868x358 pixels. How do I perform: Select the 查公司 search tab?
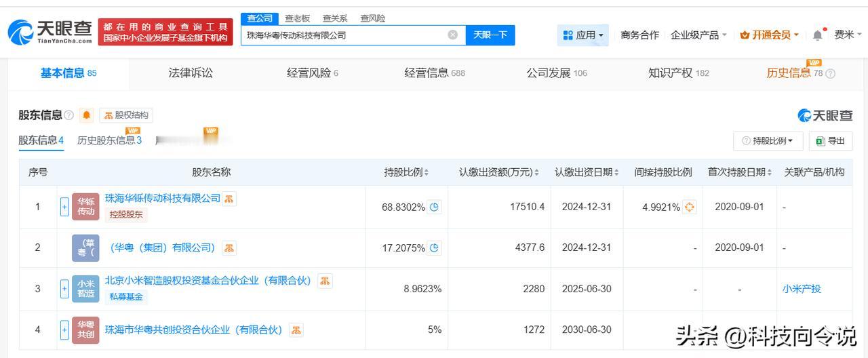click(x=260, y=18)
